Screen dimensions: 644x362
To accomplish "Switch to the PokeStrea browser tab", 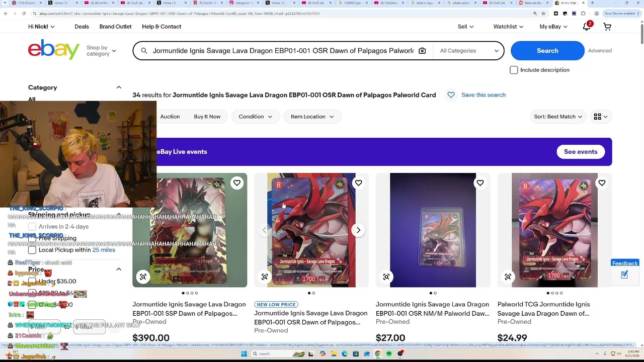I will 389,3.
